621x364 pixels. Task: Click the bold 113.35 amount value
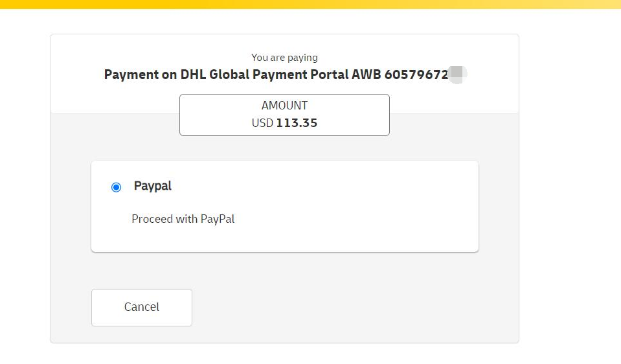pos(297,123)
